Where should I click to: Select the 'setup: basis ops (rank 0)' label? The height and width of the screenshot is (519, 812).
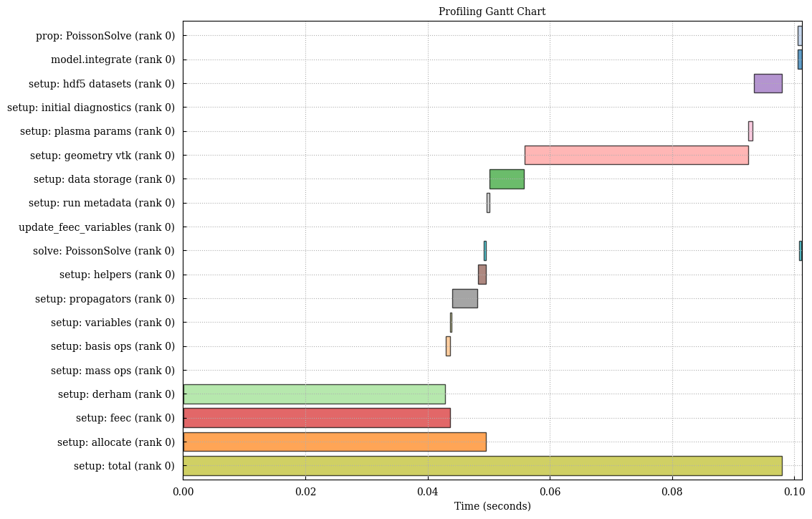113,346
